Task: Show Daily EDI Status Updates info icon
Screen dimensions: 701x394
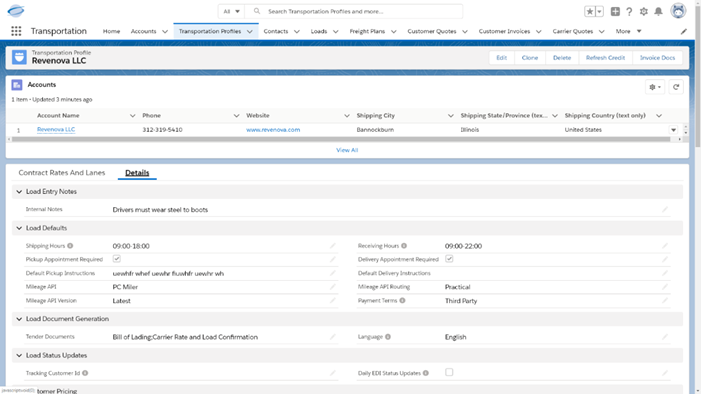Action: (x=426, y=373)
